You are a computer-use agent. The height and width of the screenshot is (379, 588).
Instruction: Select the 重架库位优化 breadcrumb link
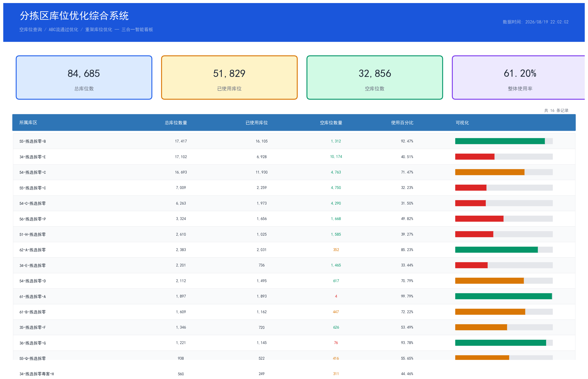[99, 30]
